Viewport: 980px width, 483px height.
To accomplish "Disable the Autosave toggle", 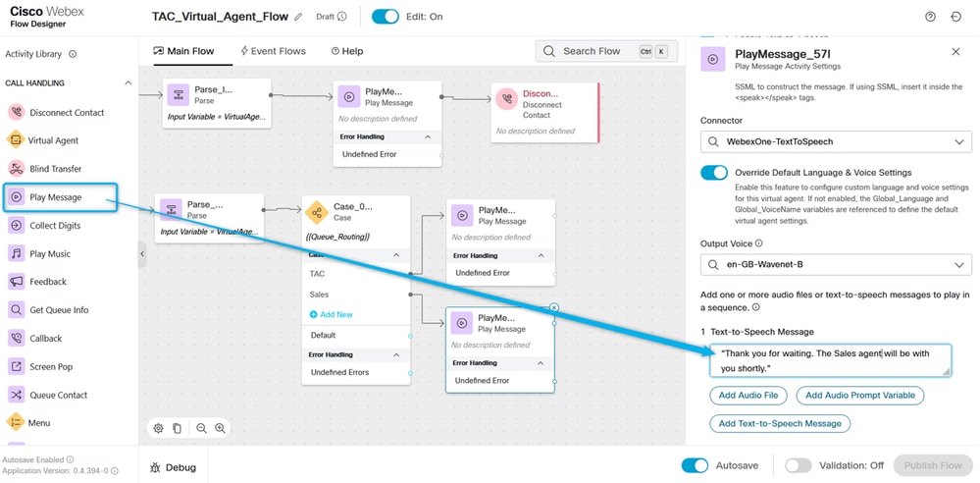I will click(695, 465).
